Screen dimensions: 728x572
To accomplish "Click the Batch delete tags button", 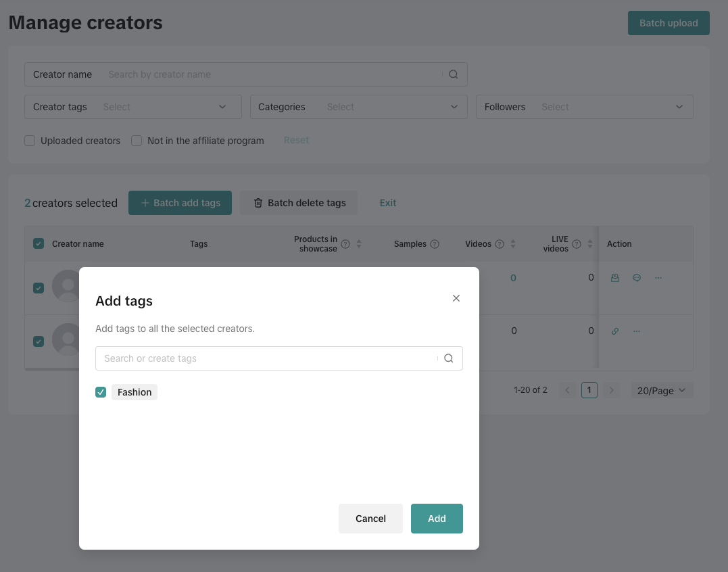I will (299, 203).
